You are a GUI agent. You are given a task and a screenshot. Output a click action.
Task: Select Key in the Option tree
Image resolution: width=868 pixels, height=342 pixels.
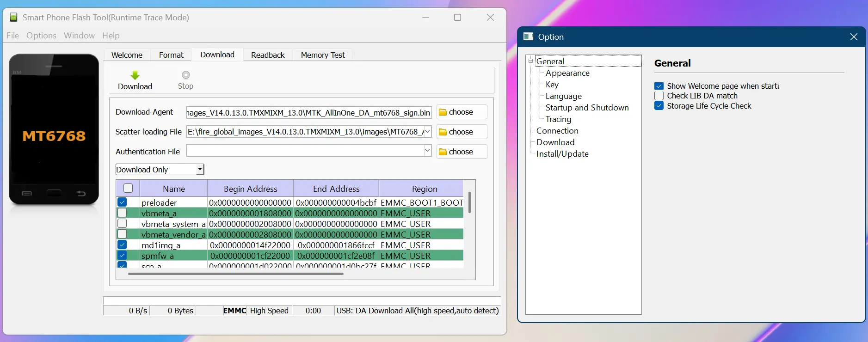552,85
